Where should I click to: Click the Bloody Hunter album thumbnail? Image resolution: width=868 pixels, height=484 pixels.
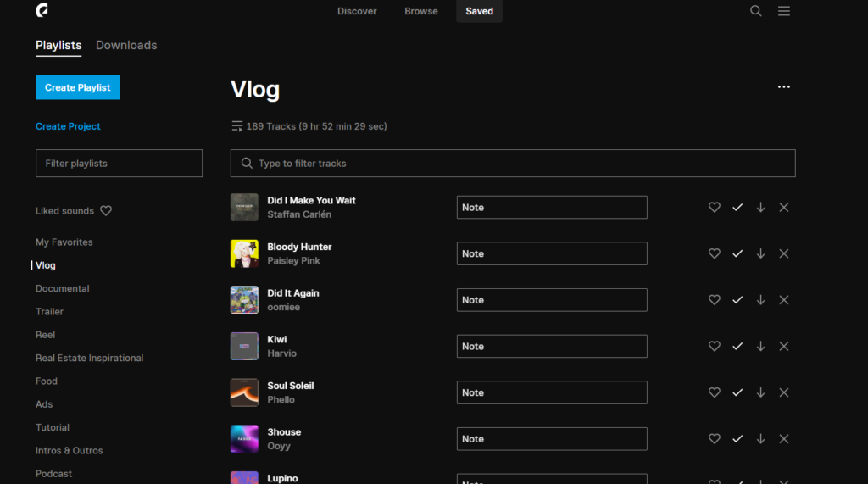[244, 253]
